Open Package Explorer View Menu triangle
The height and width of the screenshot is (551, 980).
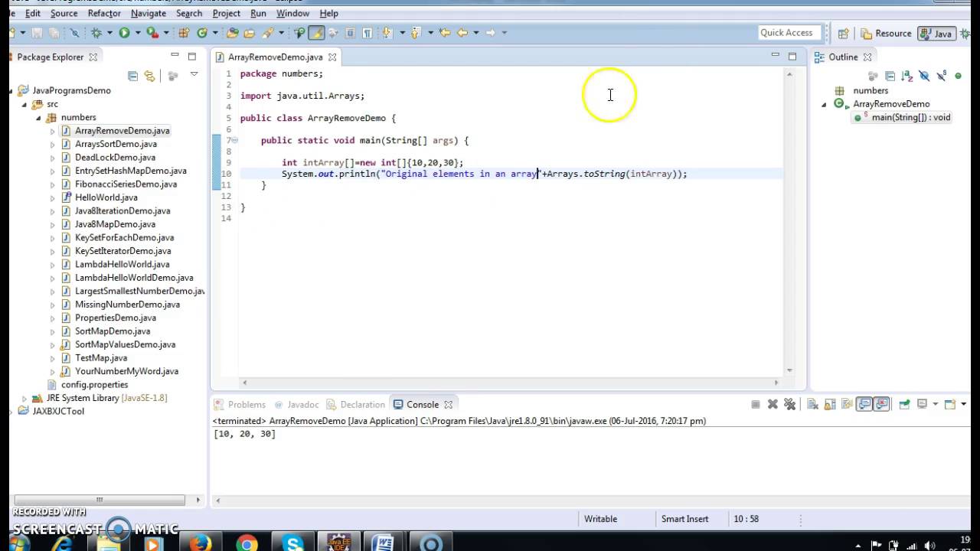194,75
